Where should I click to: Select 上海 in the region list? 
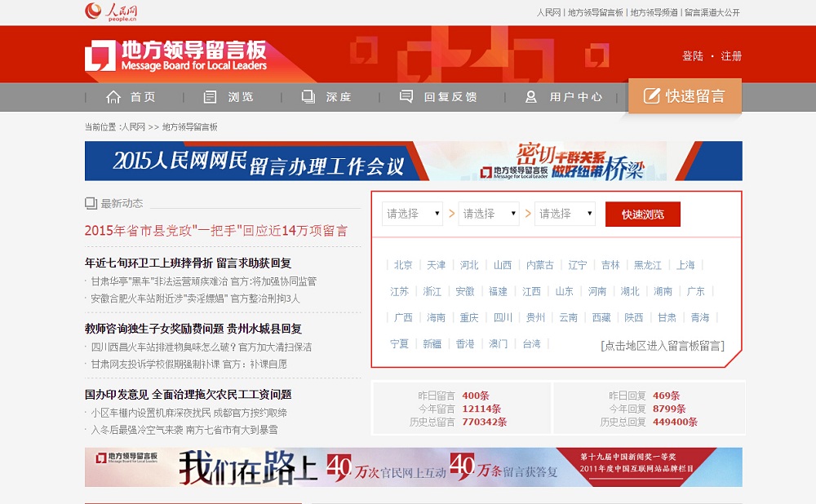click(685, 265)
